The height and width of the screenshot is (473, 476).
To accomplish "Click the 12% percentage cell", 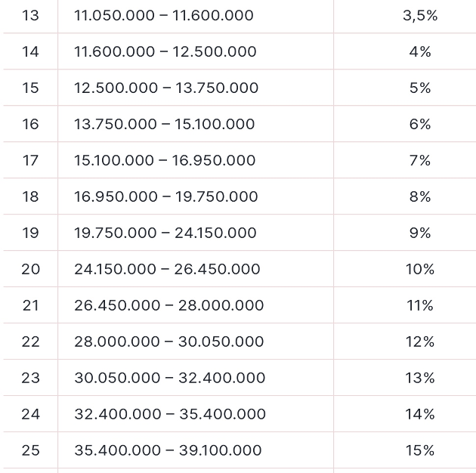I will point(420,342).
